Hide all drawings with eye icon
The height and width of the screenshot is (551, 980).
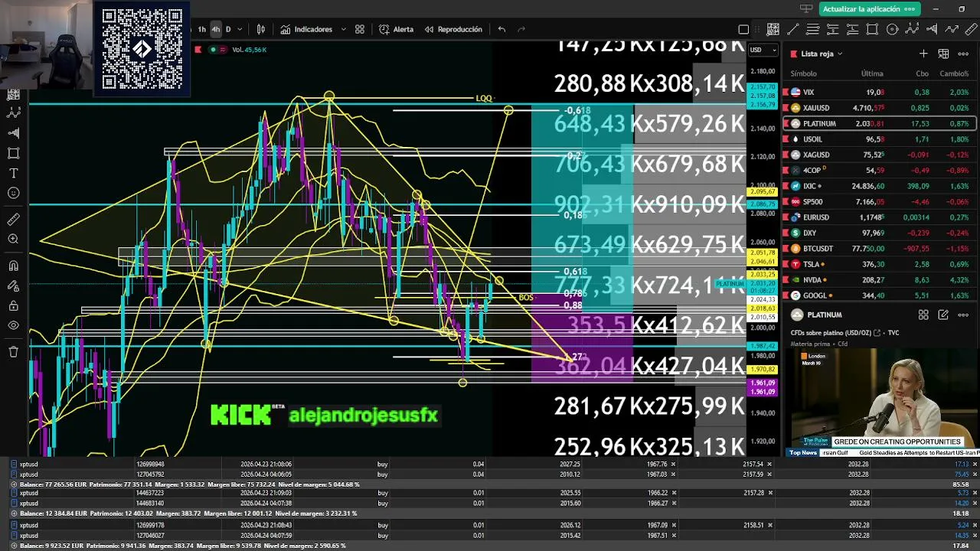pyautogui.click(x=13, y=326)
